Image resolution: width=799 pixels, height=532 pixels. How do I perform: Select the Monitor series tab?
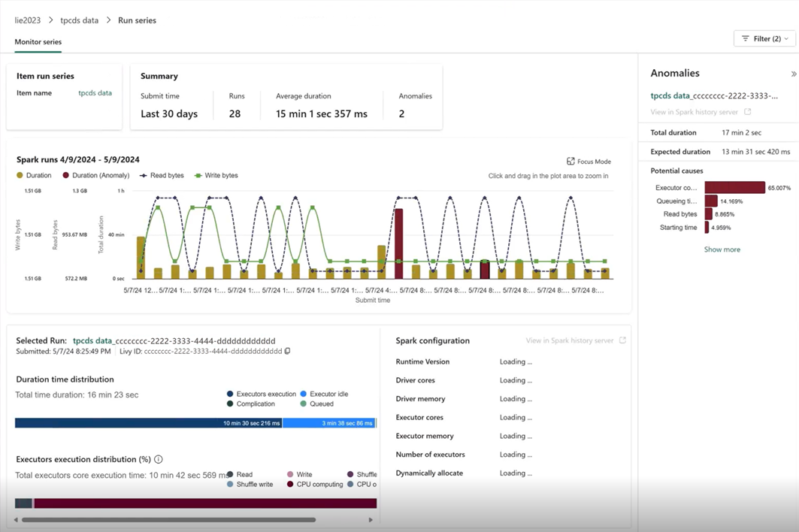pyautogui.click(x=38, y=42)
